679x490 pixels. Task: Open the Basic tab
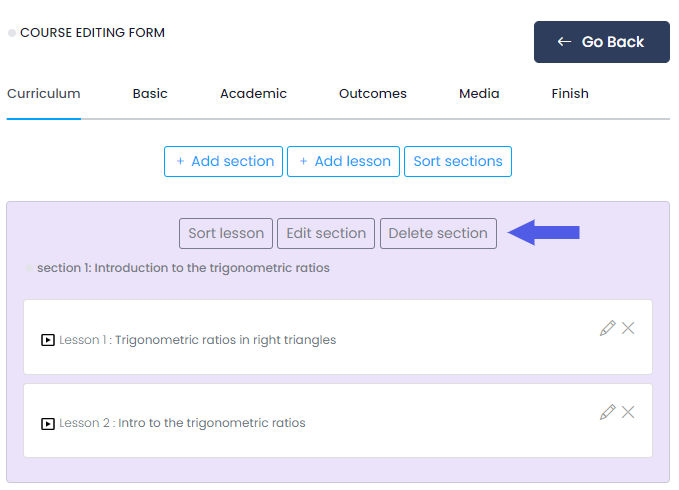tap(150, 94)
